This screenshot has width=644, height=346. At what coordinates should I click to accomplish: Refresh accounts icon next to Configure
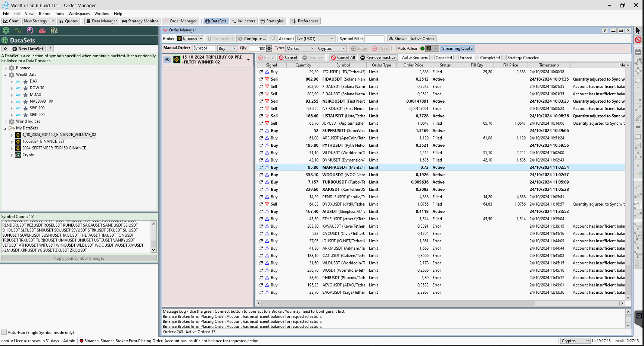pos(274,39)
